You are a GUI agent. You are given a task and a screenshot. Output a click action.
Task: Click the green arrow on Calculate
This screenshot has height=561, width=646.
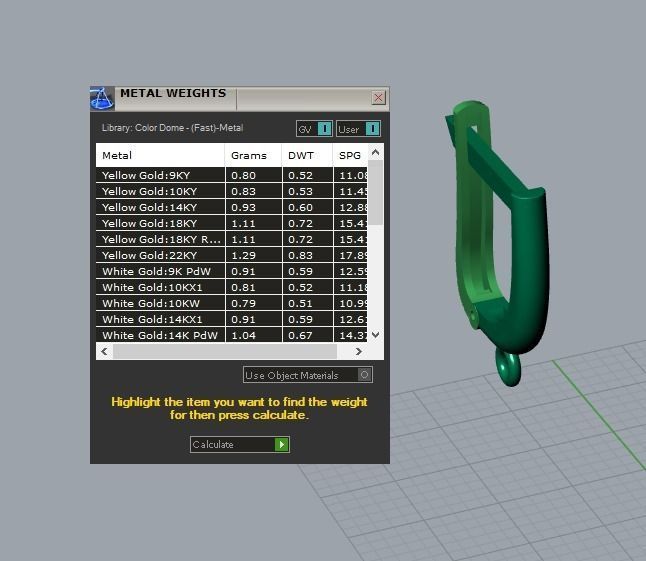[282, 444]
